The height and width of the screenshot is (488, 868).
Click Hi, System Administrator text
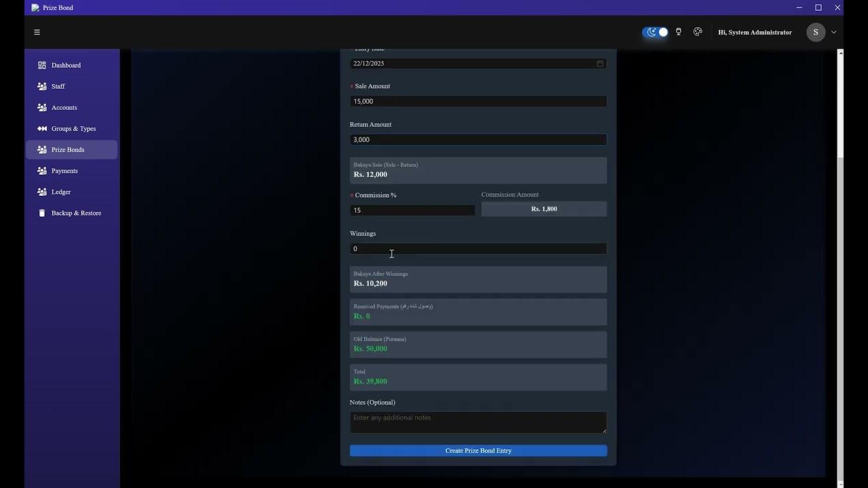(755, 32)
